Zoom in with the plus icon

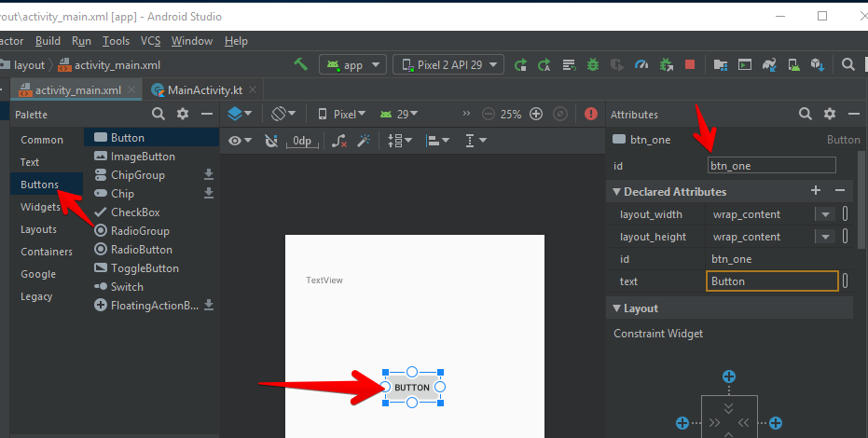536,114
